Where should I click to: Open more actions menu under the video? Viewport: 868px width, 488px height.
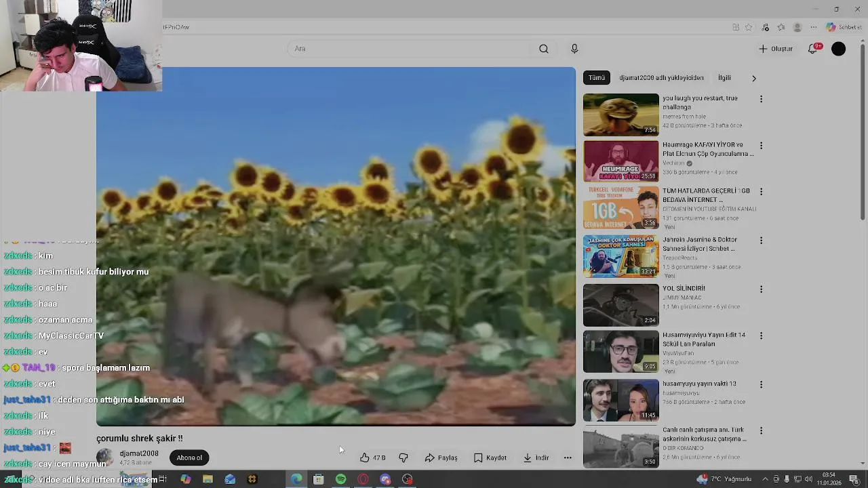(x=568, y=457)
